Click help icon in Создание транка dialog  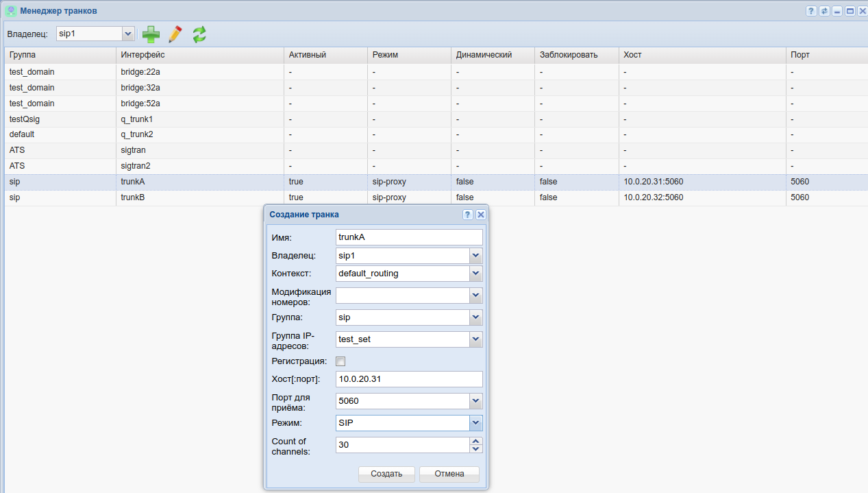click(x=468, y=215)
